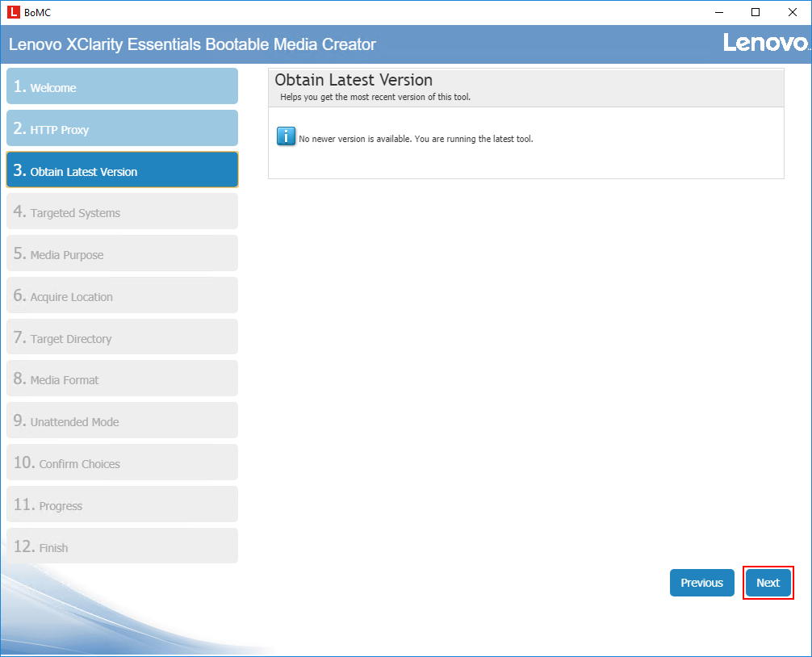Image resolution: width=812 pixels, height=657 pixels.
Task: Select step 8 Media Format
Action: click(122, 379)
